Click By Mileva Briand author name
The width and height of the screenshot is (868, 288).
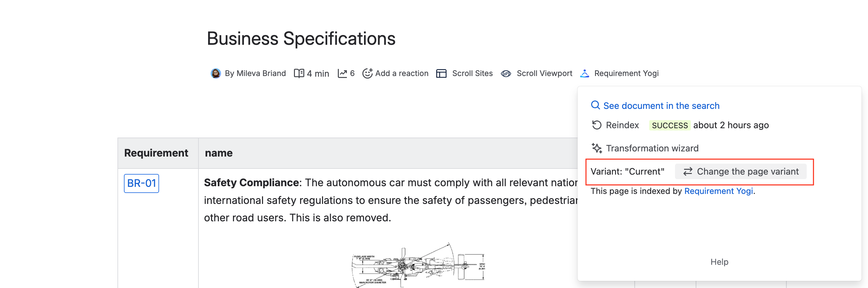click(255, 73)
